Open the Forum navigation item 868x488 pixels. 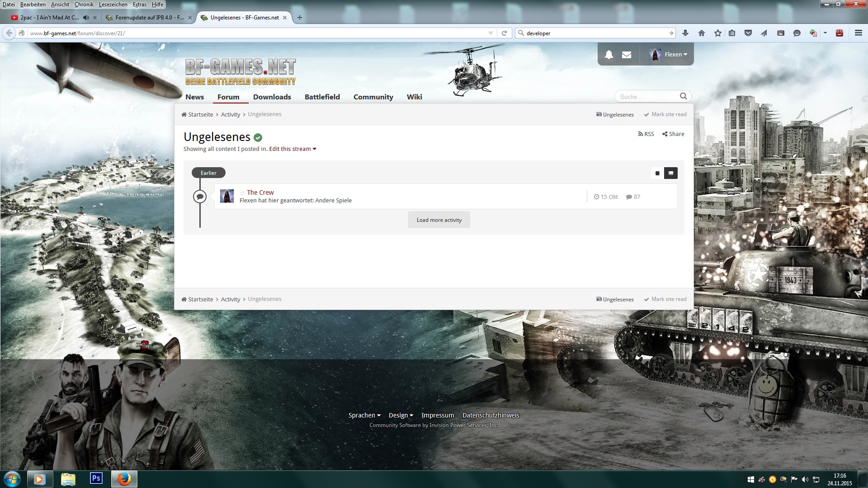228,97
